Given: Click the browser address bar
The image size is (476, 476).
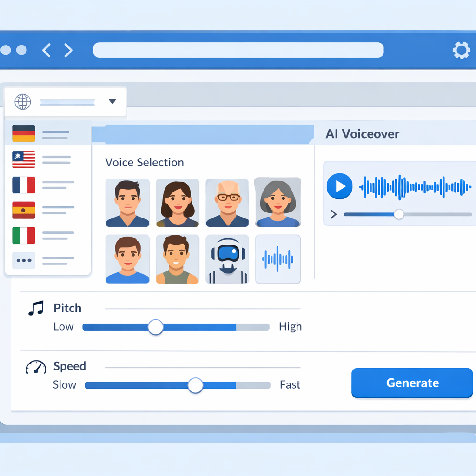Looking at the screenshot, I should (238, 50).
